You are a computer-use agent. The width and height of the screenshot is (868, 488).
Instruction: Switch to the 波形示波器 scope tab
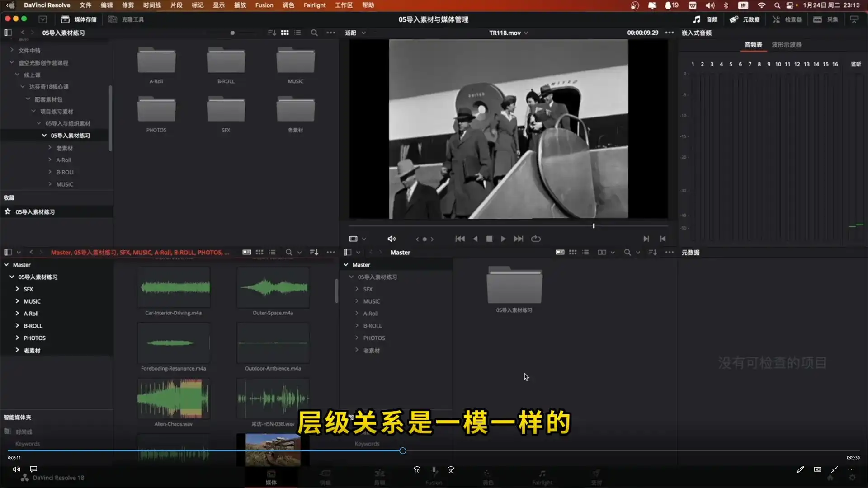click(786, 45)
